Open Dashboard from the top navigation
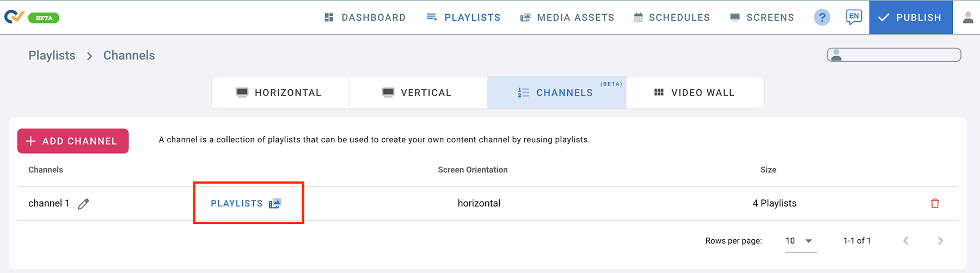The width and height of the screenshot is (980, 273). 365,17
